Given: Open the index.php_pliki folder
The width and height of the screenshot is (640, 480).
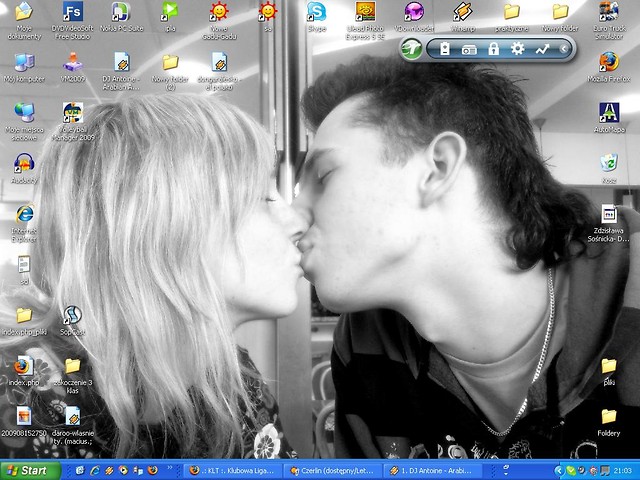Looking at the screenshot, I should click(x=24, y=320).
